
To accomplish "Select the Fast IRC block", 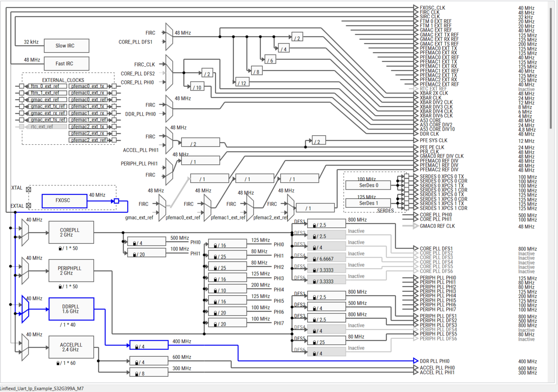I will pos(67,64).
